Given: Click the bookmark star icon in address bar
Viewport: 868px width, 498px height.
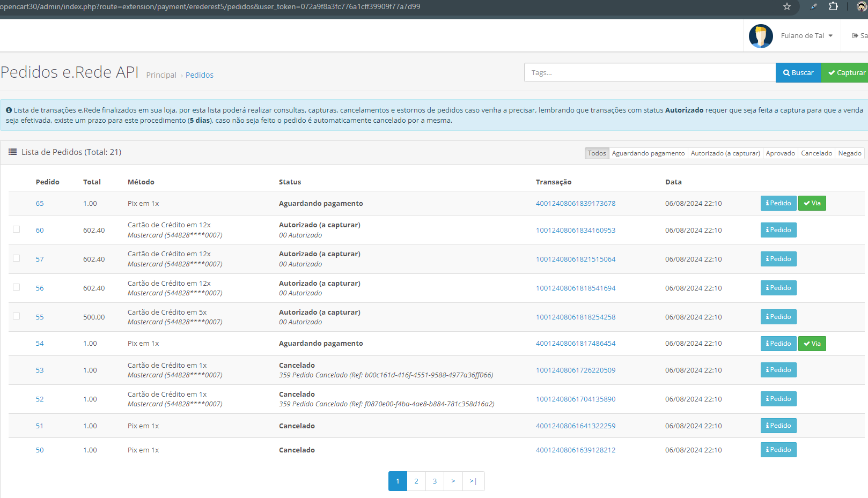Looking at the screenshot, I should (x=787, y=6).
